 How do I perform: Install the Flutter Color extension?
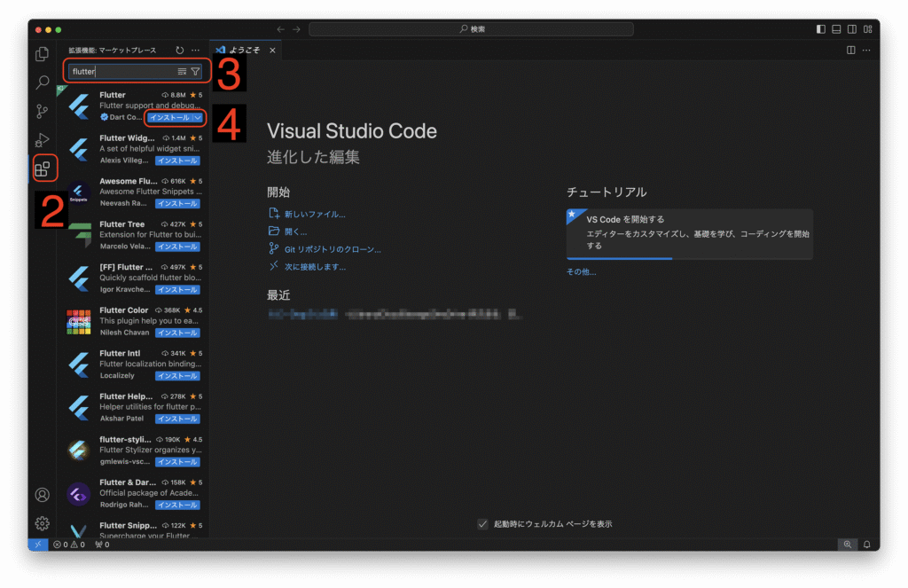click(x=177, y=333)
